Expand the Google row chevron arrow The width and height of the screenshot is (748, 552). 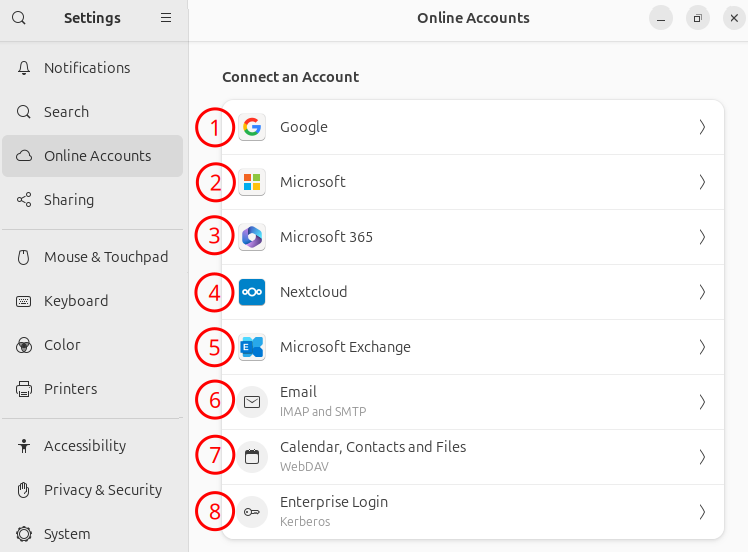pyautogui.click(x=702, y=127)
